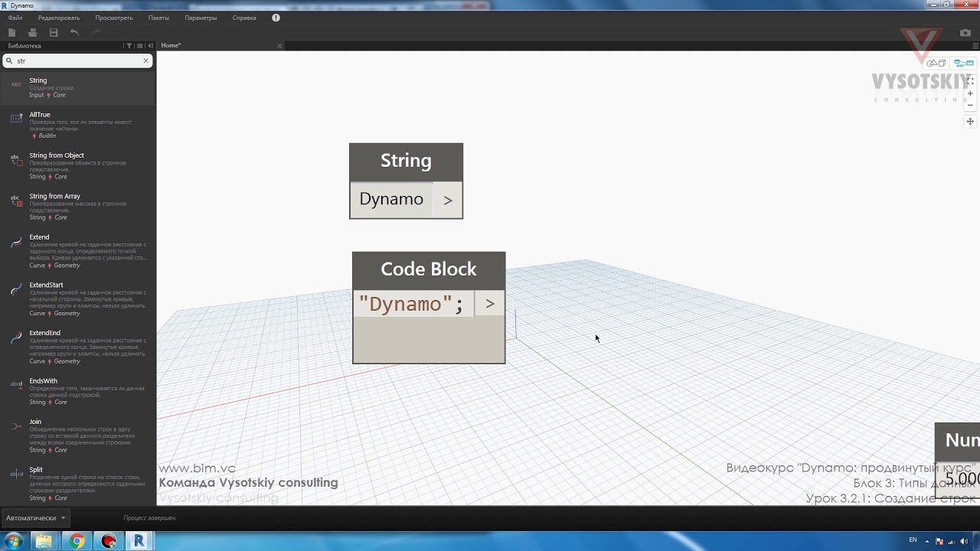Activate the pan mode icon

(970, 122)
